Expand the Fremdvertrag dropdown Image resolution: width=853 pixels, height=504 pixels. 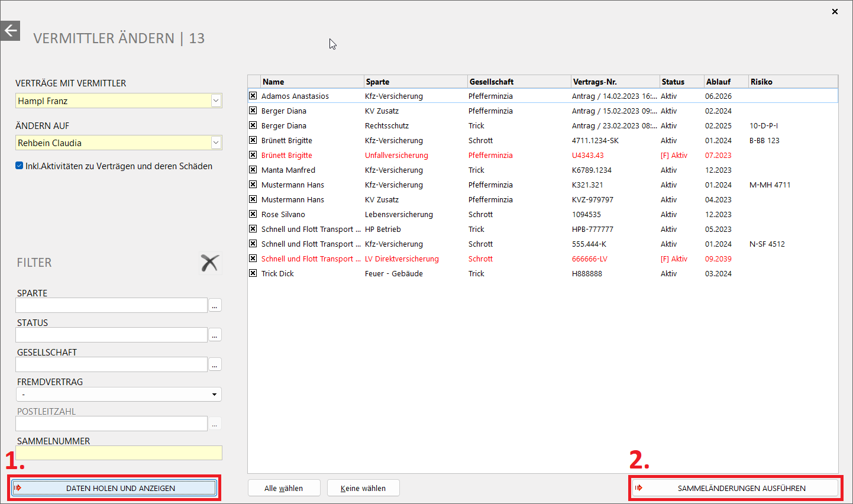[214, 395]
